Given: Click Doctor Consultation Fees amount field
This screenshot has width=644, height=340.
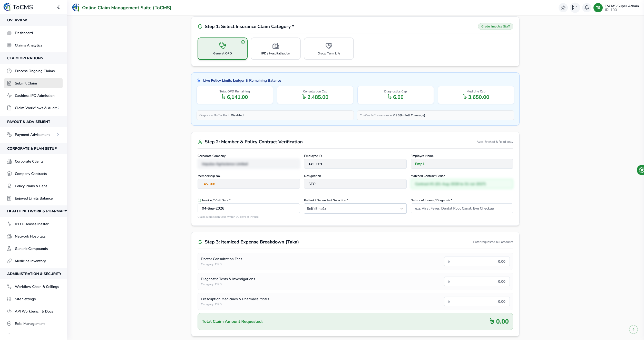Looking at the screenshot, I should (477, 261).
